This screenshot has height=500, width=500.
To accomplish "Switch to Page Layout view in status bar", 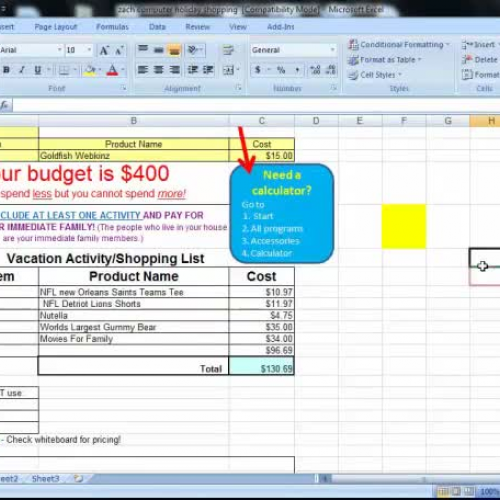I will tap(456, 492).
